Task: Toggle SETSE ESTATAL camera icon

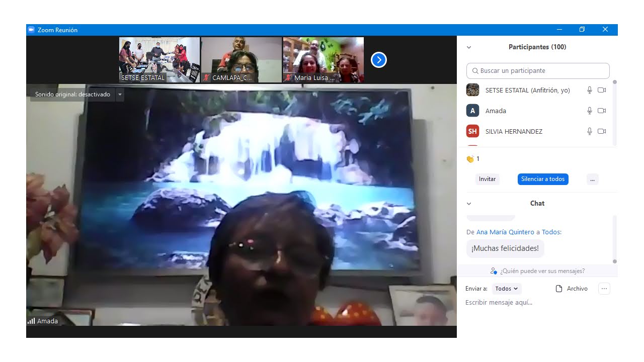Action: click(x=602, y=90)
